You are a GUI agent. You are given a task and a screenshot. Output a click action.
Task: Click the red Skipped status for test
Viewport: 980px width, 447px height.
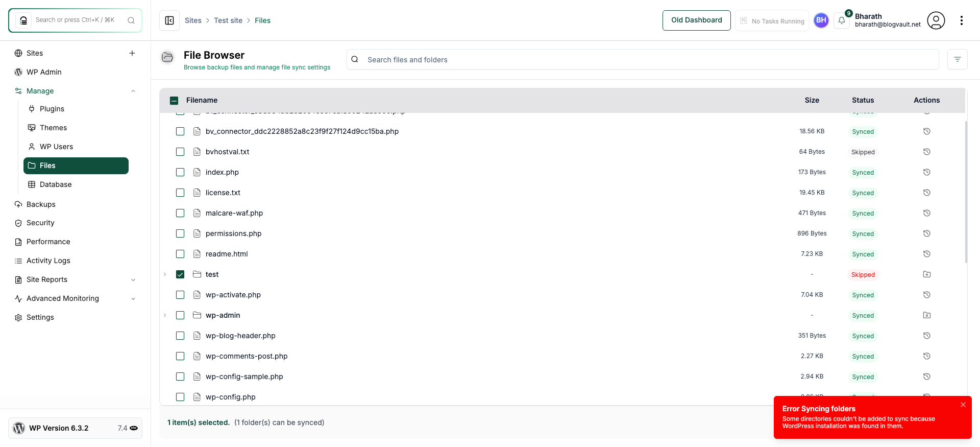(863, 275)
